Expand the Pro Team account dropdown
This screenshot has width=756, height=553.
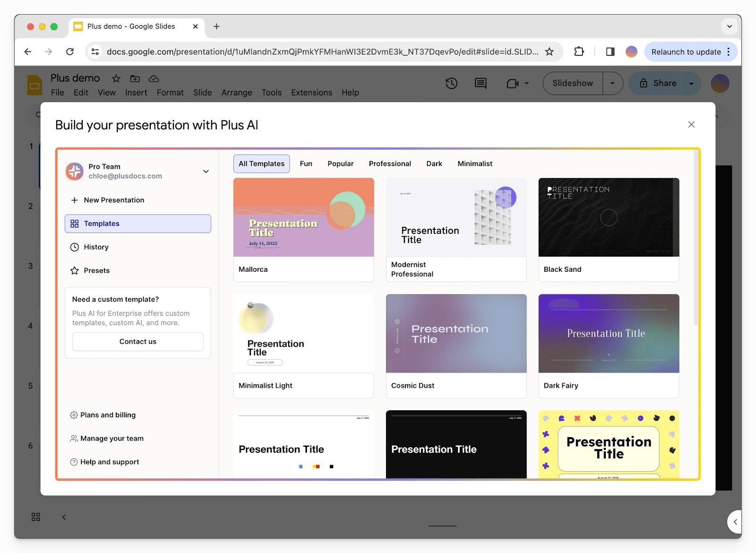(206, 171)
